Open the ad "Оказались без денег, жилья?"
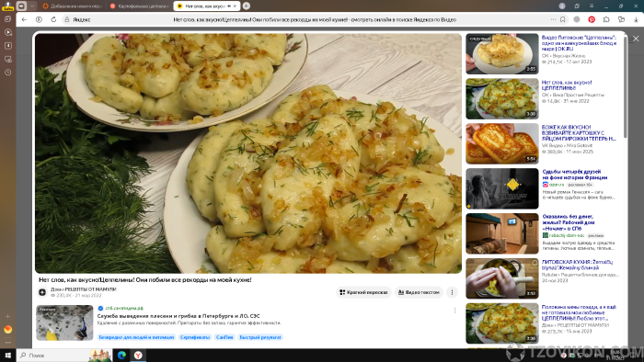This screenshot has height=362, width=644. tap(568, 222)
